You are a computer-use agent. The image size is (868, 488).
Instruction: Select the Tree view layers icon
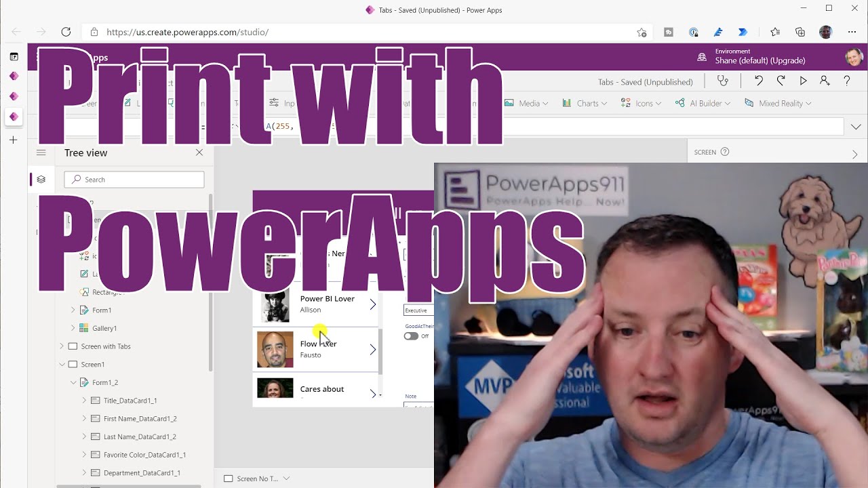click(41, 180)
